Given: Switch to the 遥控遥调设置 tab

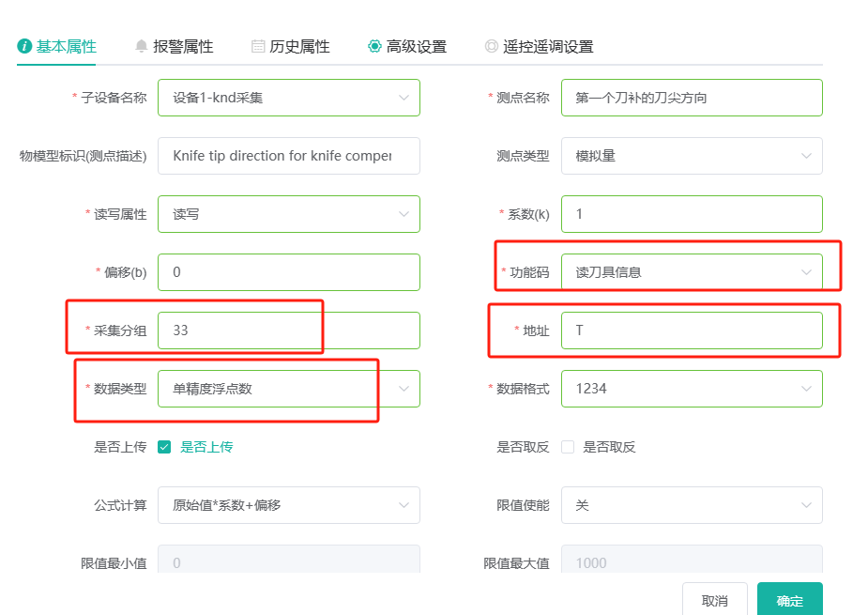Looking at the screenshot, I should click(539, 47).
